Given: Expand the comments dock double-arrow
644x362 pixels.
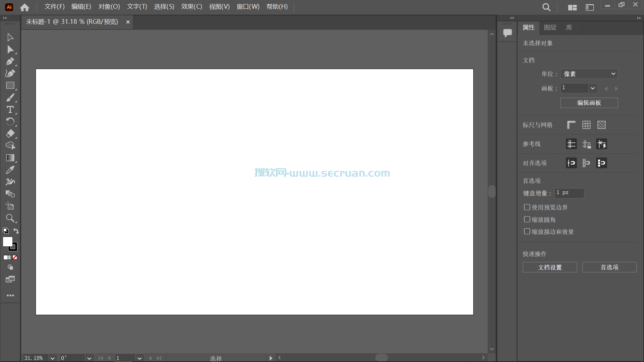Looking at the screenshot, I should (x=512, y=18).
